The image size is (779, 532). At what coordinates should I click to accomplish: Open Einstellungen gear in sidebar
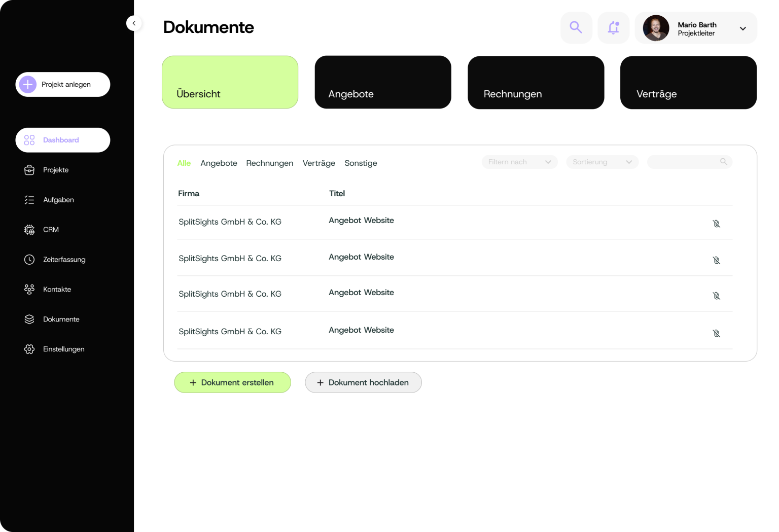29,349
